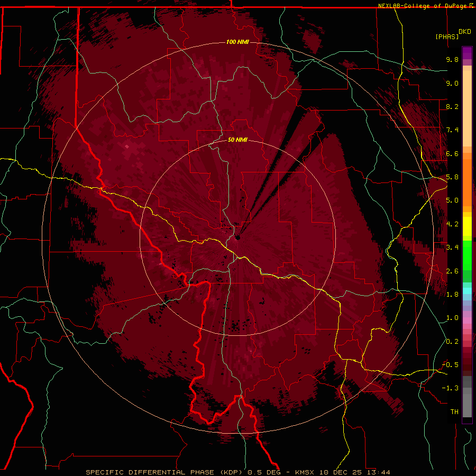The height and width of the screenshot is (476, 476).
Task: Click the DKD units label above colorbar
Action: 465,32
